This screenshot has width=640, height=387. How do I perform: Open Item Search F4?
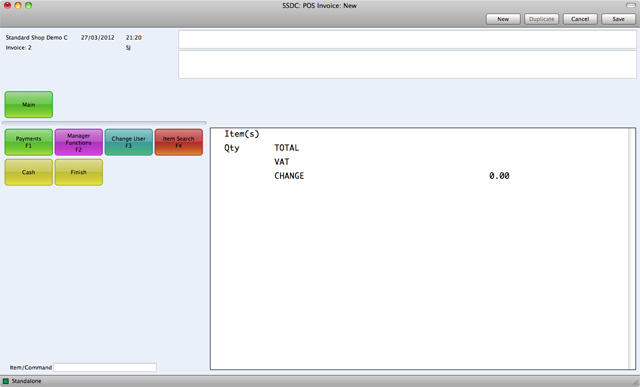[179, 142]
